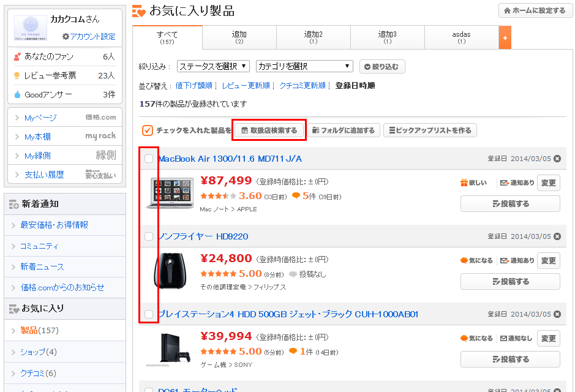Open 最安価格・お得情報 notifications
Screen dimensions: 575x392
54,225
